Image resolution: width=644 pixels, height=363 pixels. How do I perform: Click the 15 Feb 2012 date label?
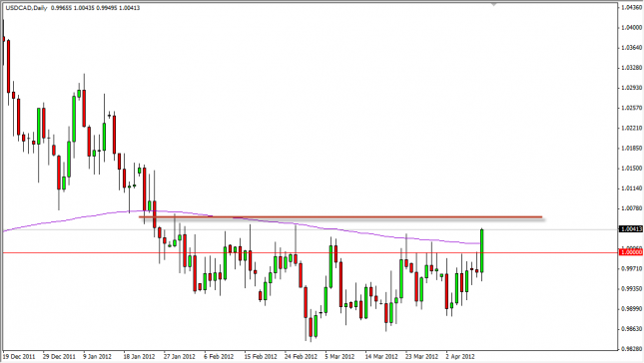click(x=260, y=356)
